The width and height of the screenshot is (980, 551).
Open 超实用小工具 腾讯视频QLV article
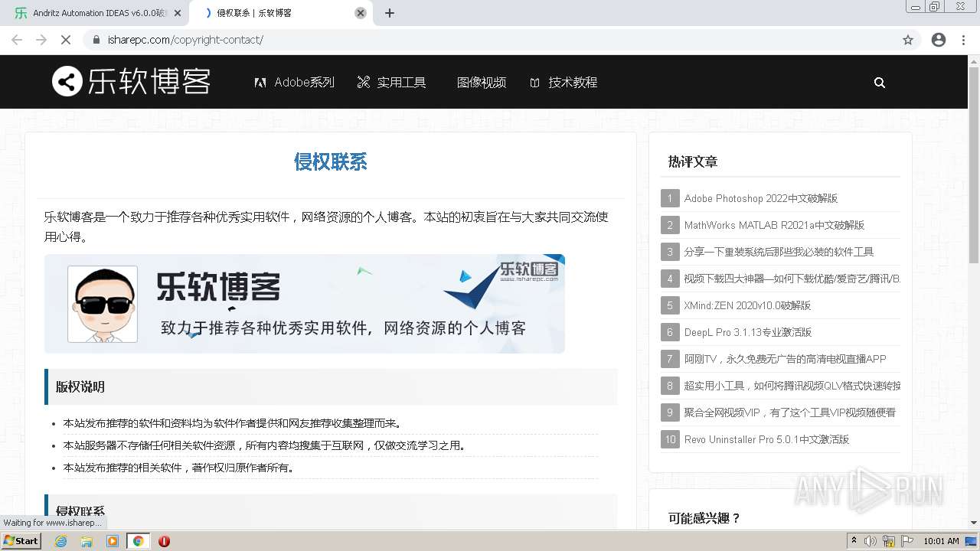(792, 386)
